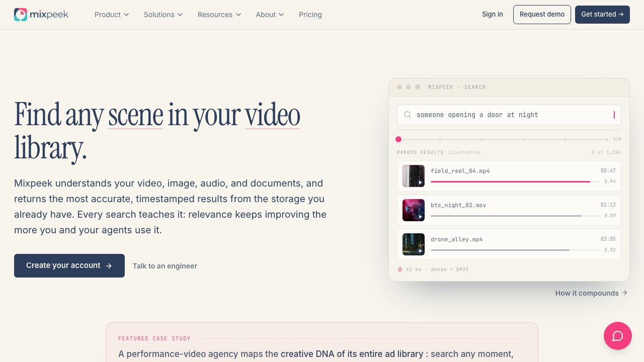This screenshot has width=644, height=362.
Task: Open the chat bubble widget
Action: point(618,336)
